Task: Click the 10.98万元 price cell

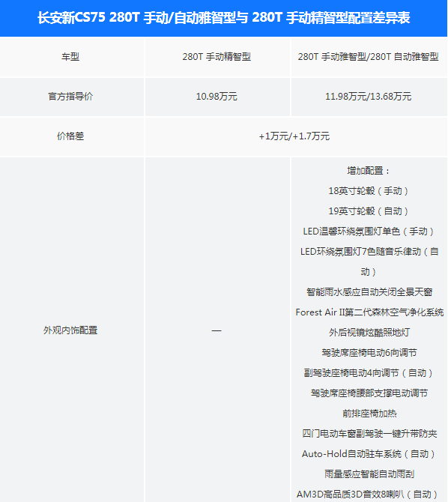Action: 217,97
